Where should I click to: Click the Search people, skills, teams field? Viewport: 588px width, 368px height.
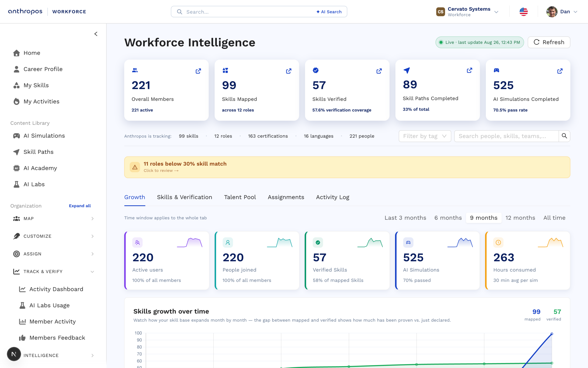(x=506, y=136)
